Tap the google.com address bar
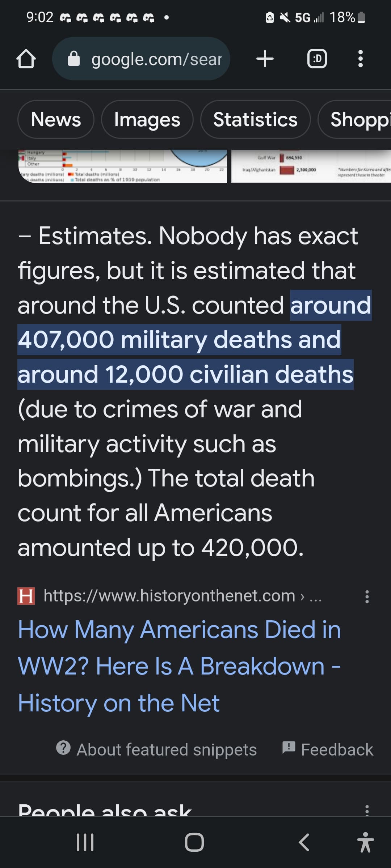This screenshot has width=391, height=868. 156,59
